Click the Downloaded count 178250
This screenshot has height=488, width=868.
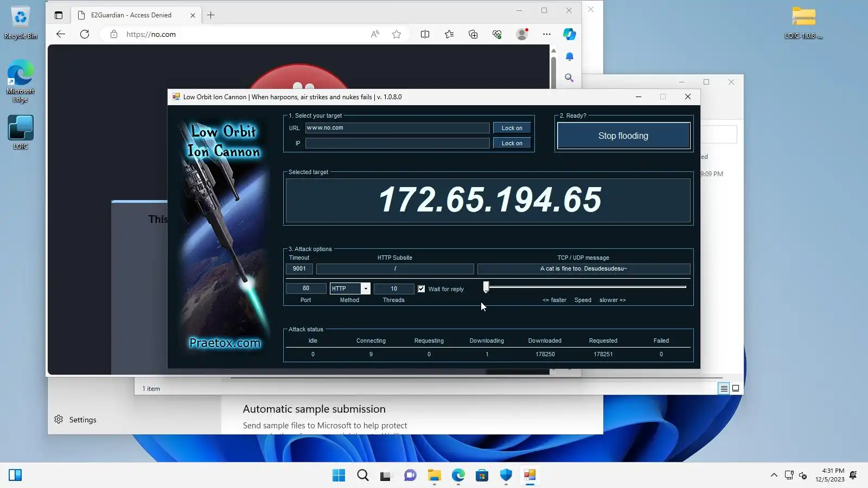[545, 354]
